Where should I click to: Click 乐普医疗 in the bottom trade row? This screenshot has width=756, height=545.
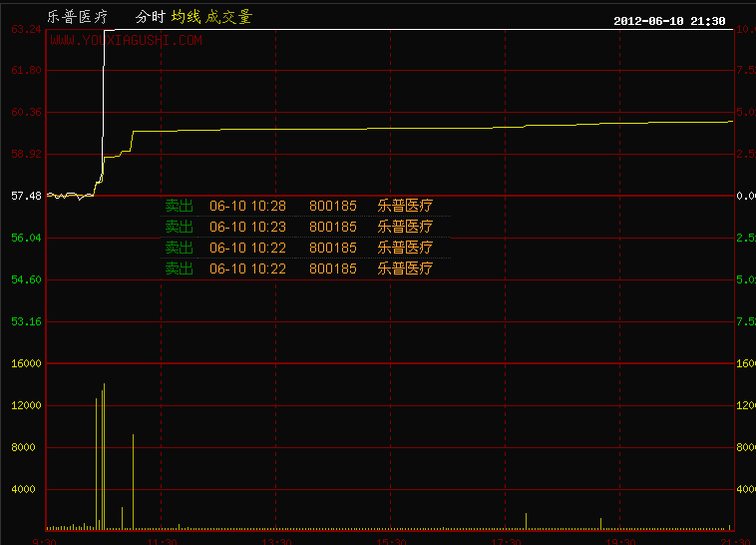pyautogui.click(x=404, y=269)
